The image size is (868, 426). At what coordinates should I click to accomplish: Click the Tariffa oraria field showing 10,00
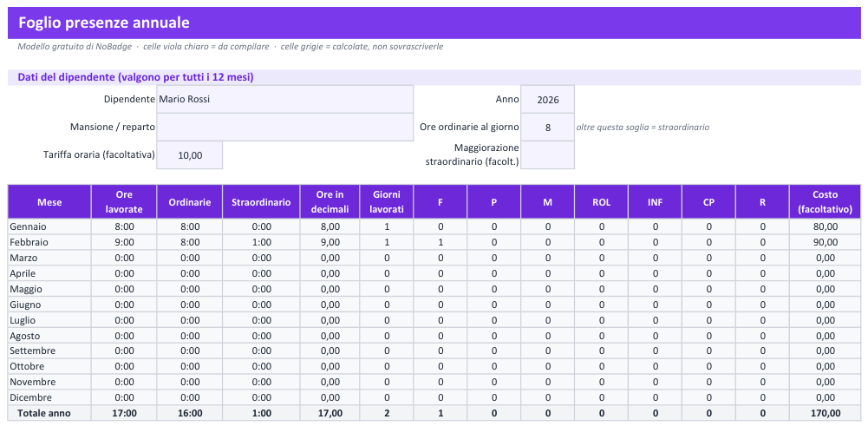190,155
